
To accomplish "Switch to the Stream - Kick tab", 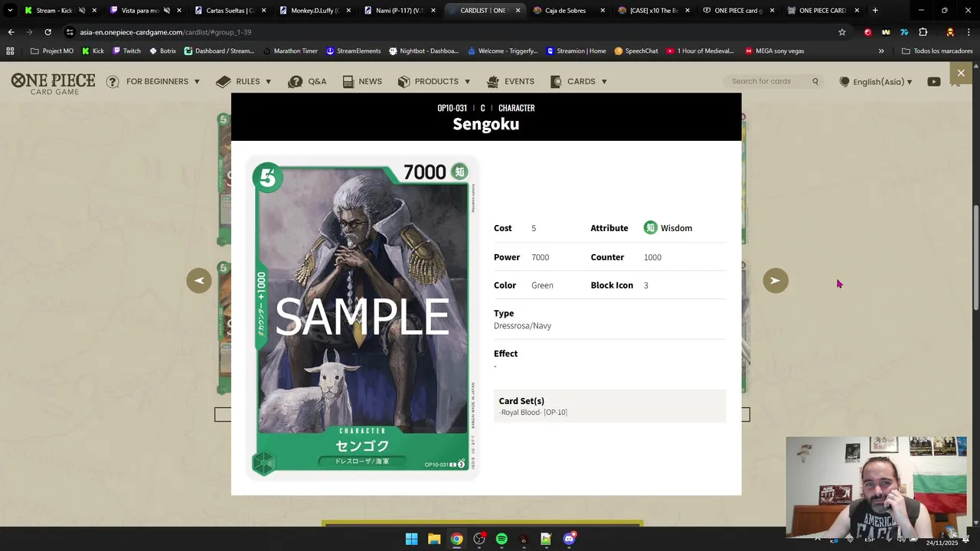I will pyautogui.click(x=54, y=11).
